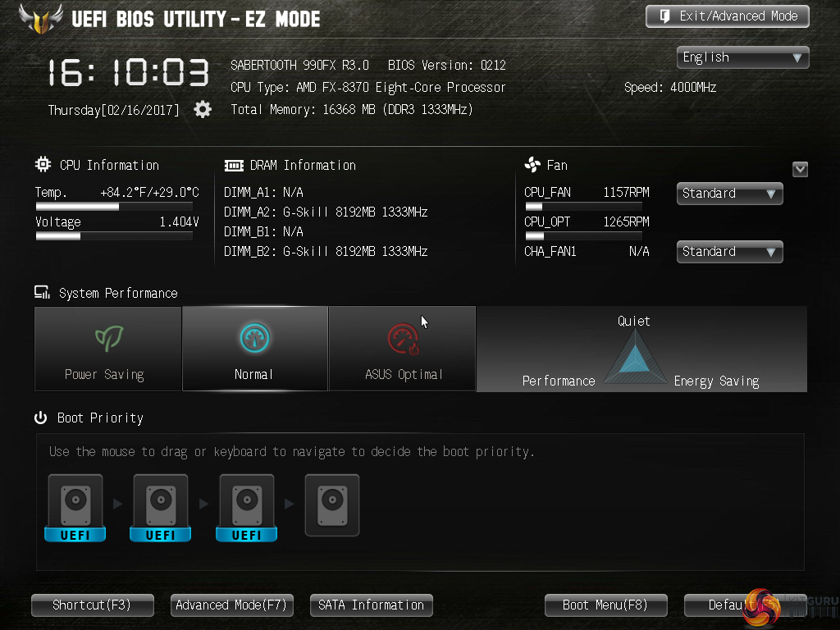The image size is (840, 630).
Task: Switch to Advanced Mode(F7)
Action: (232, 605)
